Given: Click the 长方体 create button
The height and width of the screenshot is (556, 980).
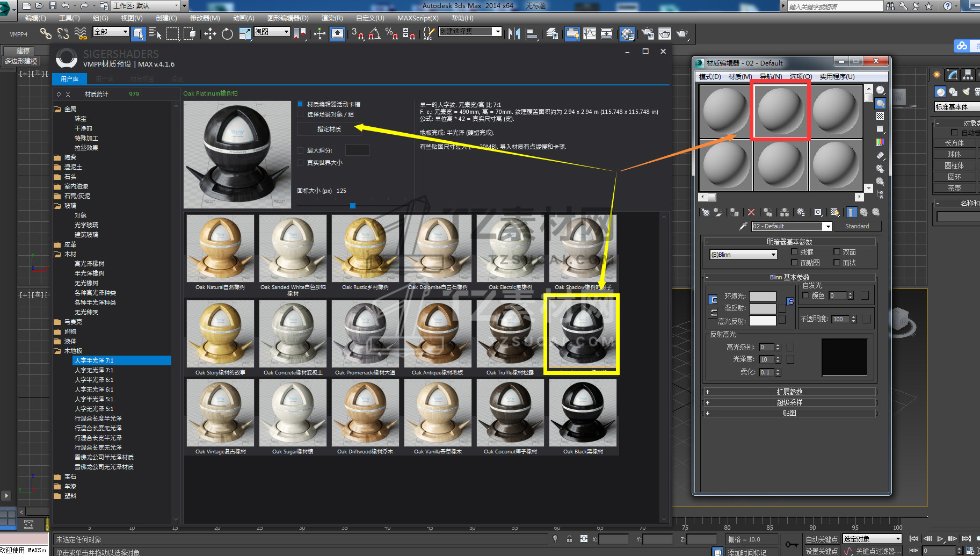Looking at the screenshot, I should click(955, 143).
